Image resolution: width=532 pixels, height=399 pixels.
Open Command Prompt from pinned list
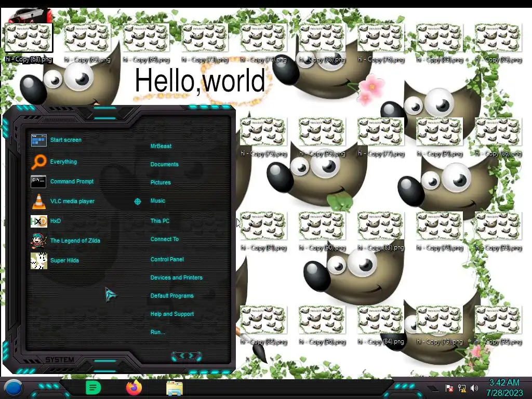(x=62, y=181)
